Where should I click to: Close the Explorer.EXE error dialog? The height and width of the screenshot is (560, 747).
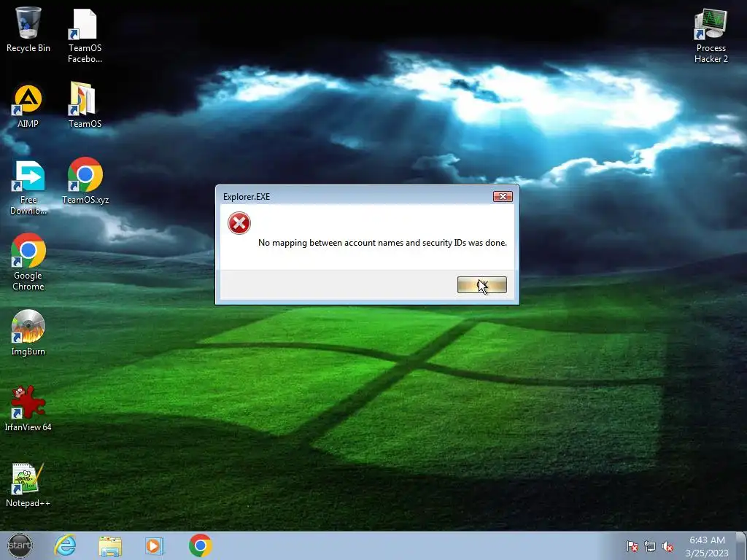coord(503,197)
